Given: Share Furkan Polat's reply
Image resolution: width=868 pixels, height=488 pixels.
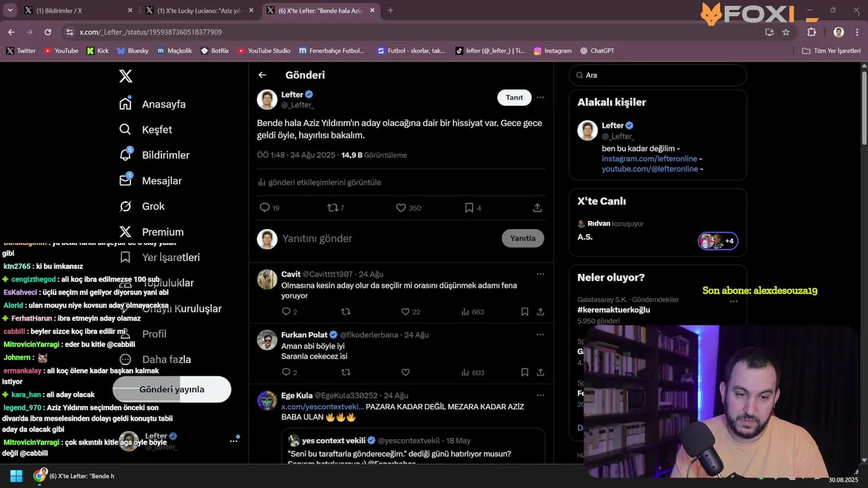Looking at the screenshot, I should [x=540, y=372].
